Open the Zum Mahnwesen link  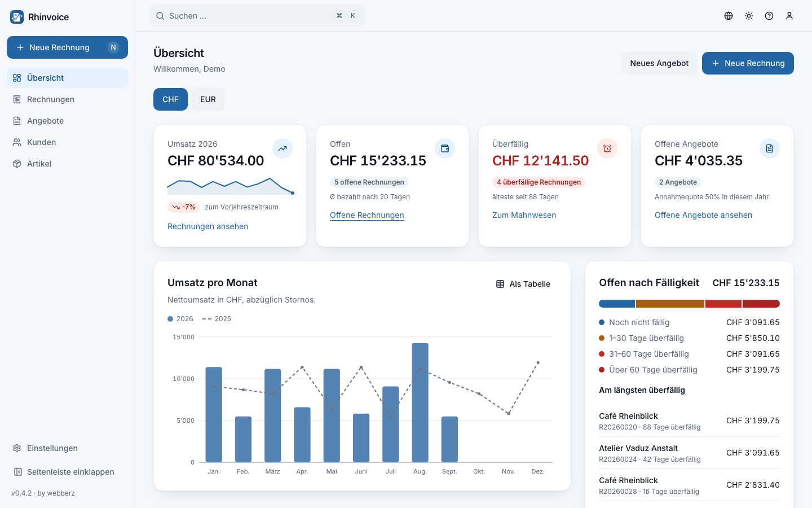click(524, 215)
